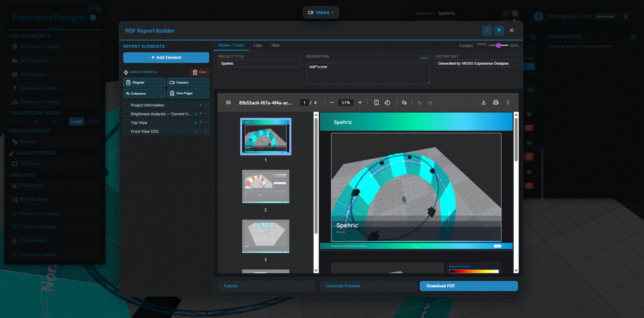Remove the Top View report element
Image resolution: width=644 pixels, height=318 pixels.
[206, 123]
